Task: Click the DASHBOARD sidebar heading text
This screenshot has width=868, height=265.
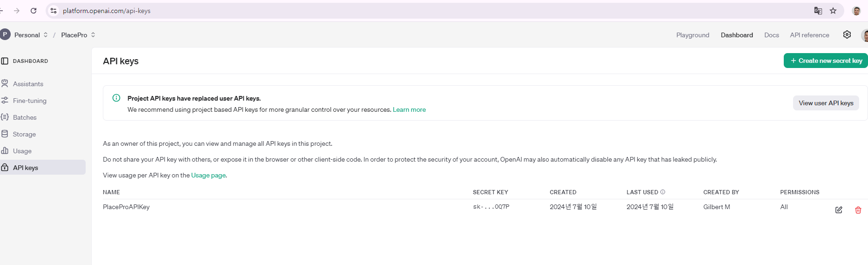Action: click(x=30, y=61)
